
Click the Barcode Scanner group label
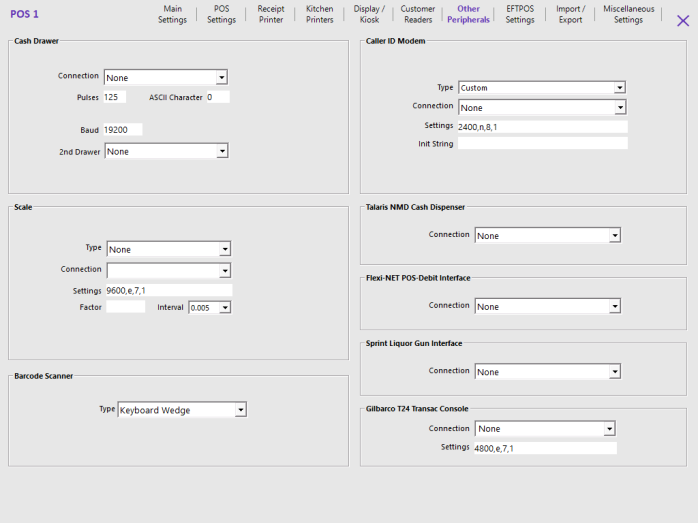[43, 376]
